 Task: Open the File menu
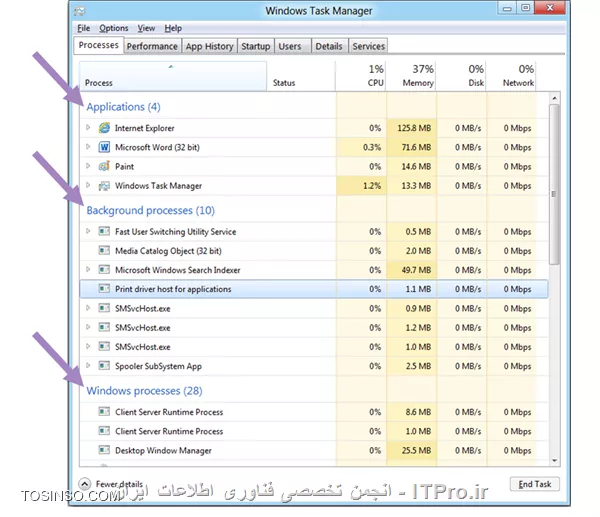[x=83, y=28]
